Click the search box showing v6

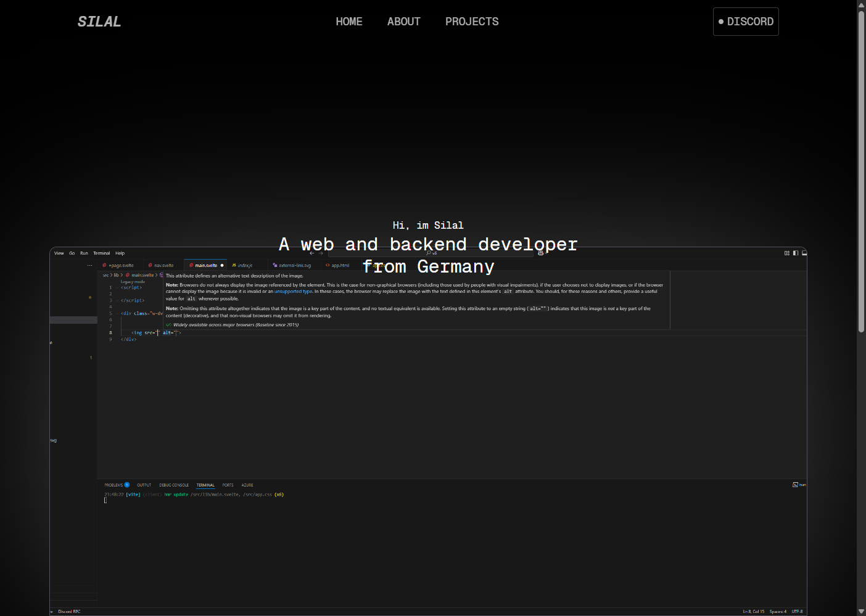pyautogui.click(x=432, y=253)
